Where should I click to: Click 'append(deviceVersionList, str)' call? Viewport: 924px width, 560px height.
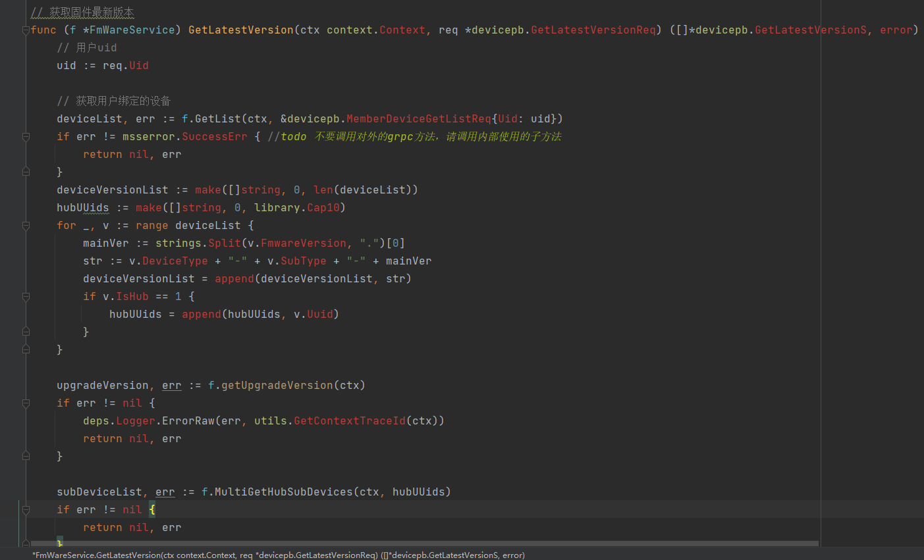[313, 279]
